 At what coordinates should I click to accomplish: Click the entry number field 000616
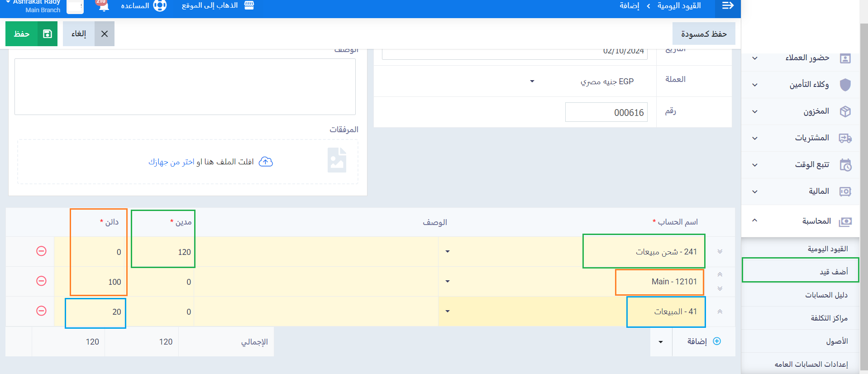point(606,113)
